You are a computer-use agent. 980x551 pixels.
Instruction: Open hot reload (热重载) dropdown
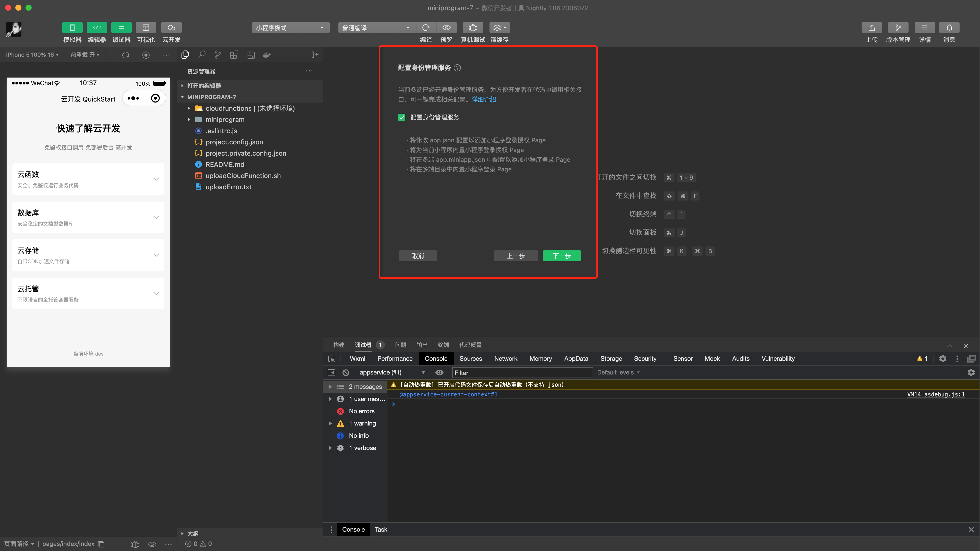pos(85,55)
